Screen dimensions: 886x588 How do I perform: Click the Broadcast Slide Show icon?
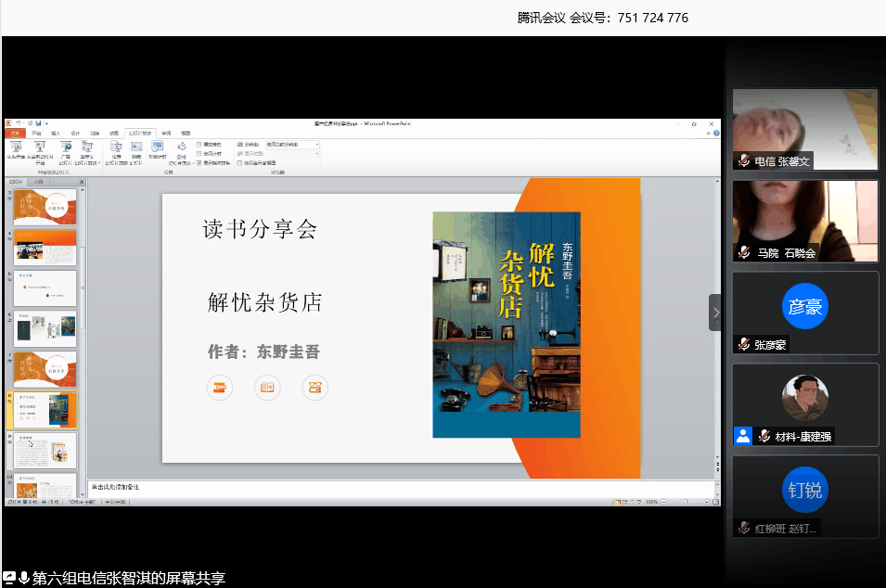[x=66, y=149]
